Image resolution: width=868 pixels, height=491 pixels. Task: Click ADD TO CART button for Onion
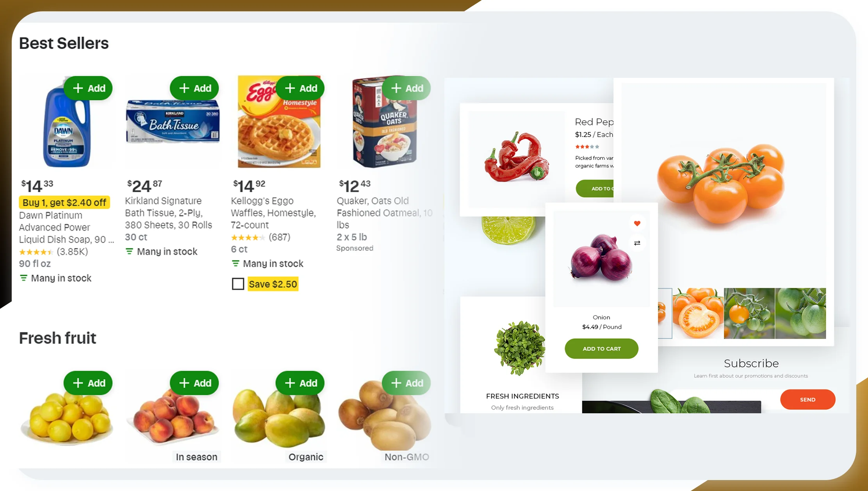click(602, 348)
